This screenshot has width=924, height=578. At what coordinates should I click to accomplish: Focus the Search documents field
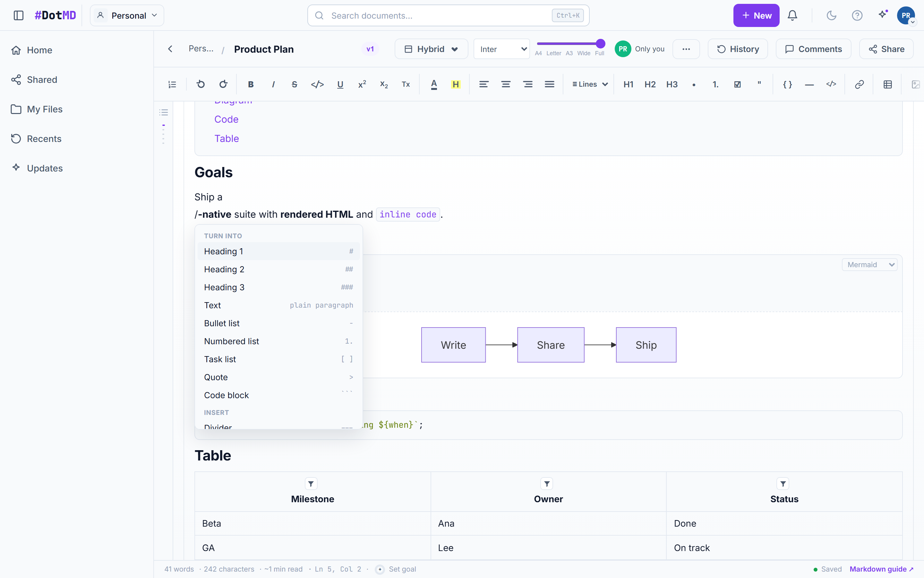(448, 15)
